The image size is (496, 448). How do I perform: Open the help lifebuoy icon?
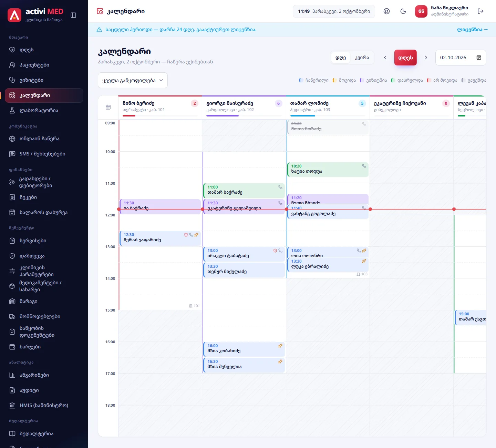(386, 11)
